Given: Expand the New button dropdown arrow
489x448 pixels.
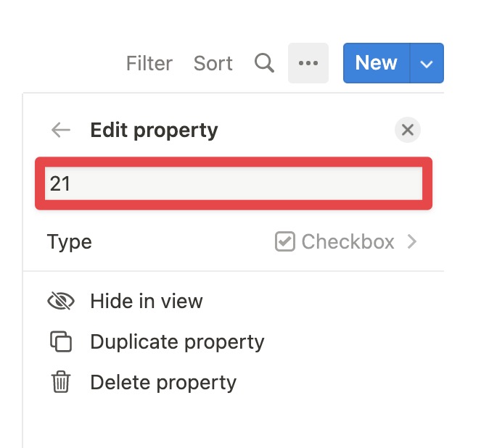Looking at the screenshot, I should pos(427,63).
